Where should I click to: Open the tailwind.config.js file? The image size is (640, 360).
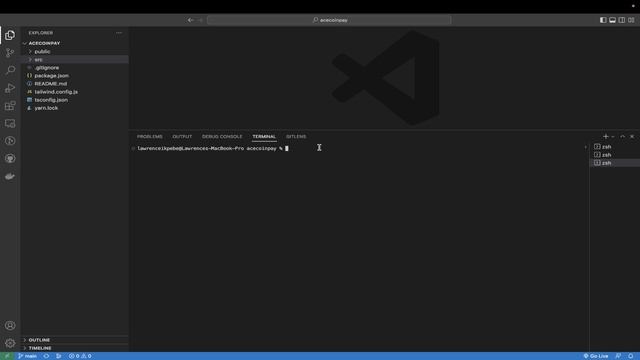pos(75,92)
